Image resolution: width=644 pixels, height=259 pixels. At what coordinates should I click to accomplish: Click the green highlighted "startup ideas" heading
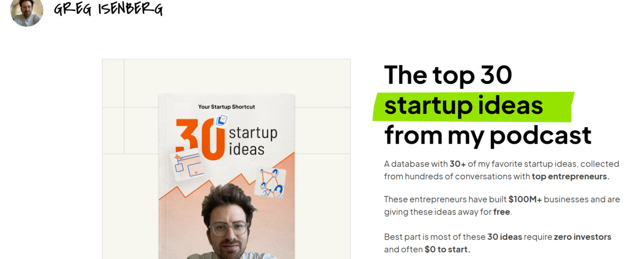click(x=463, y=105)
